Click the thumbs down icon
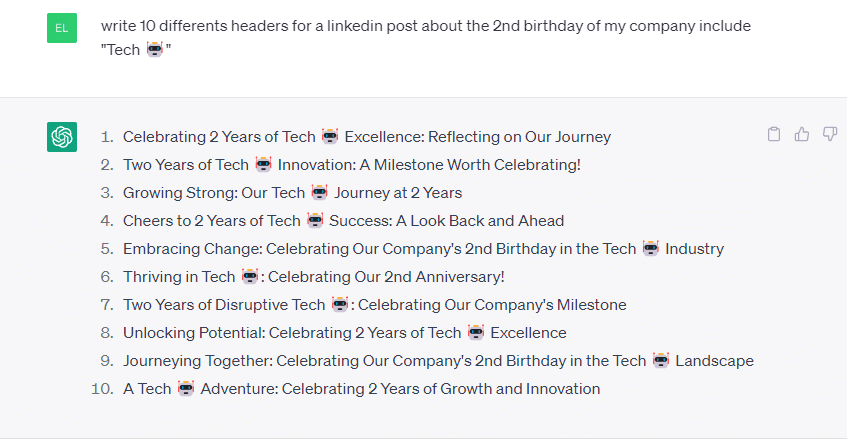The height and width of the screenshot is (447, 847). 830,133
